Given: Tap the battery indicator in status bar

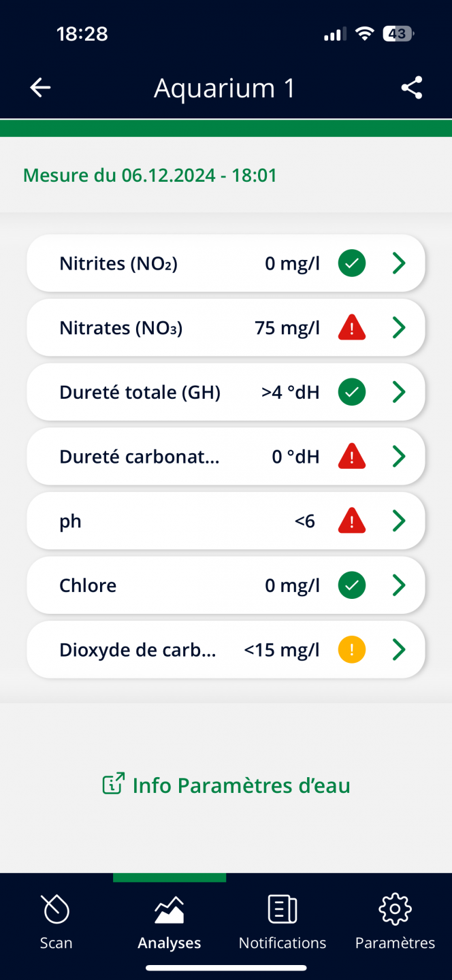Looking at the screenshot, I should coord(398,33).
